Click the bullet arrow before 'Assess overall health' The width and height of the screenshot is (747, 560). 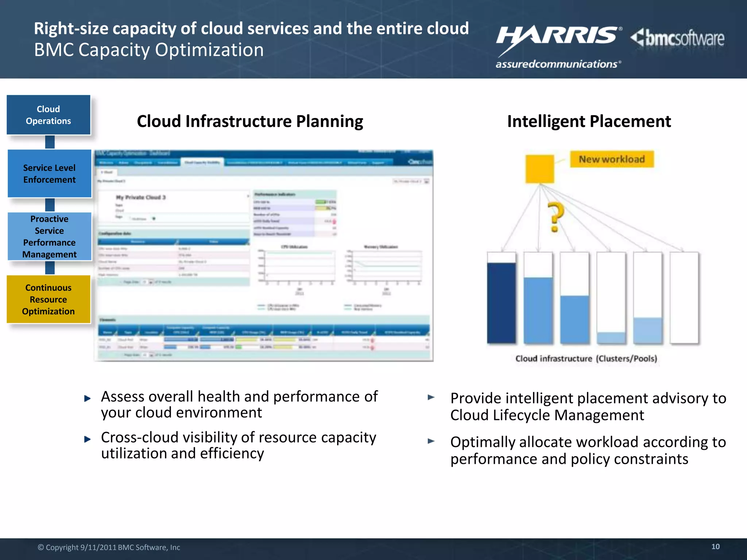pyautogui.click(x=87, y=398)
